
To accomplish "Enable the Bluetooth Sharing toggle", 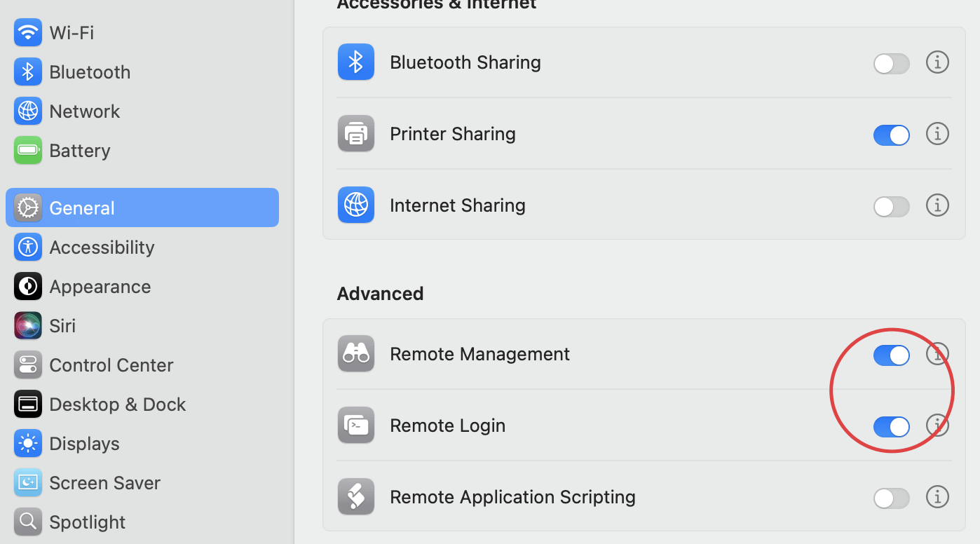I will coord(891,64).
